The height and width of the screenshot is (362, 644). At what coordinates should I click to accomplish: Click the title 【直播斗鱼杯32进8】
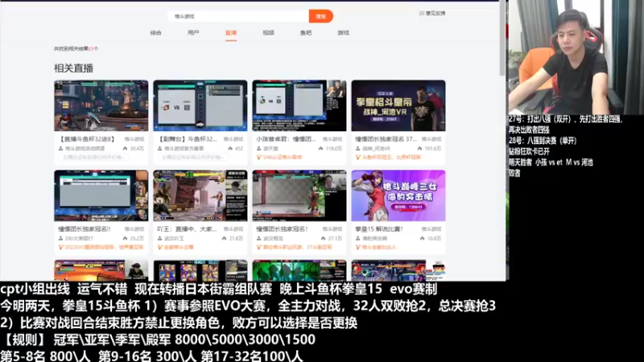pyautogui.click(x=87, y=139)
